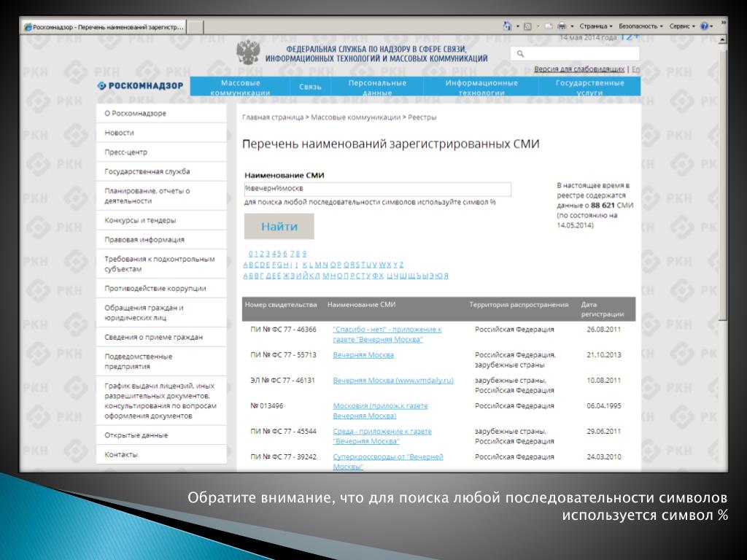Open the Государственные услуги nav tab
This screenshot has width=747, height=560.
(589, 87)
